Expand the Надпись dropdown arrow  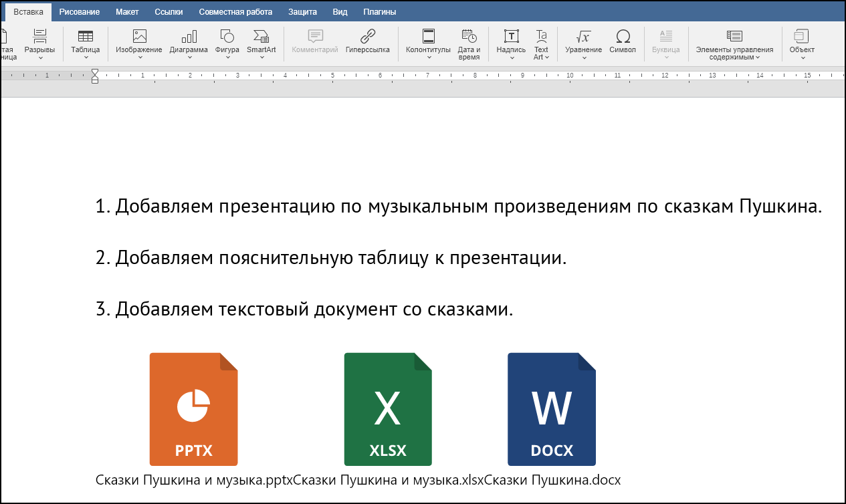[x=512, y=57]
